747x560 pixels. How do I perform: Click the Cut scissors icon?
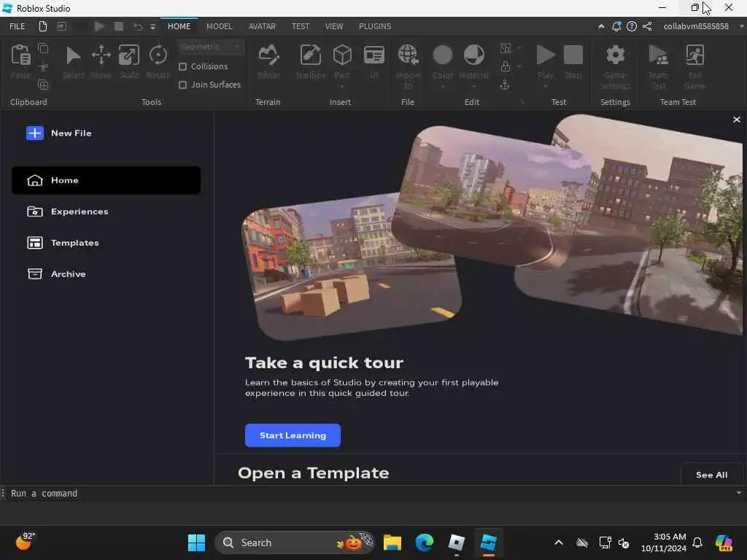tap(43, 66)
